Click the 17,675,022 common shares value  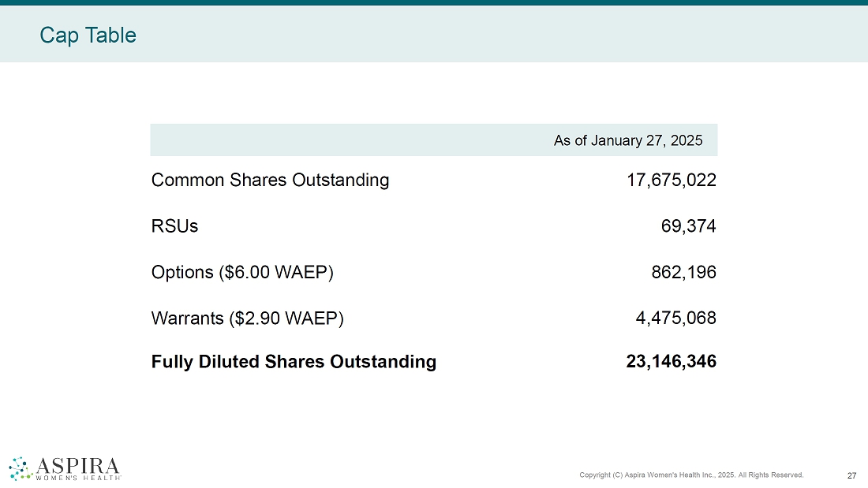(671, 180)
